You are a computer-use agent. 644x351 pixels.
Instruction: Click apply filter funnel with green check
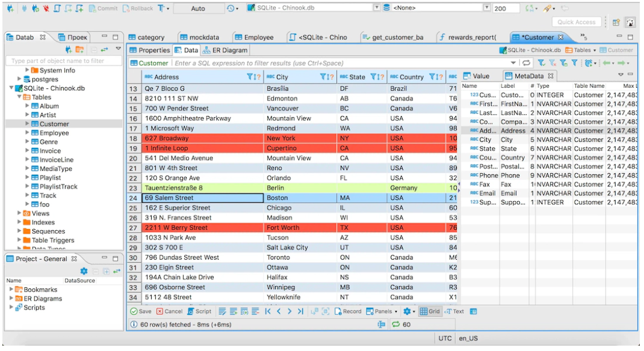[x=542, y=63]
